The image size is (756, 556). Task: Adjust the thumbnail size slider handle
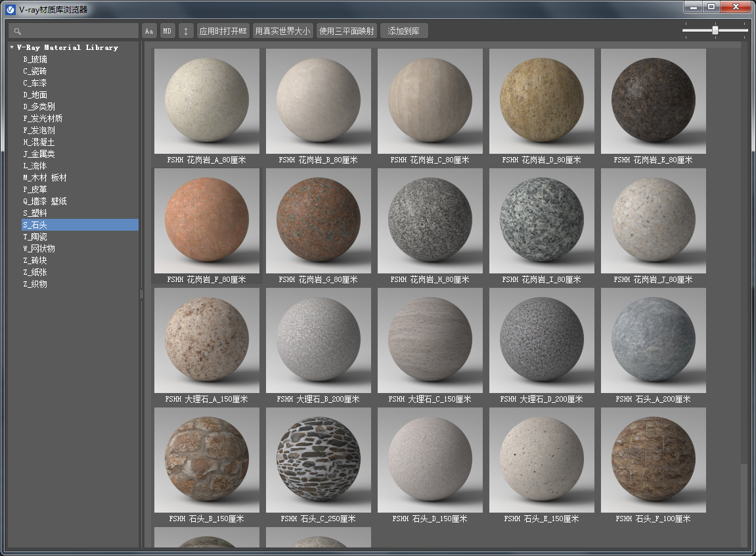[715, 30]
